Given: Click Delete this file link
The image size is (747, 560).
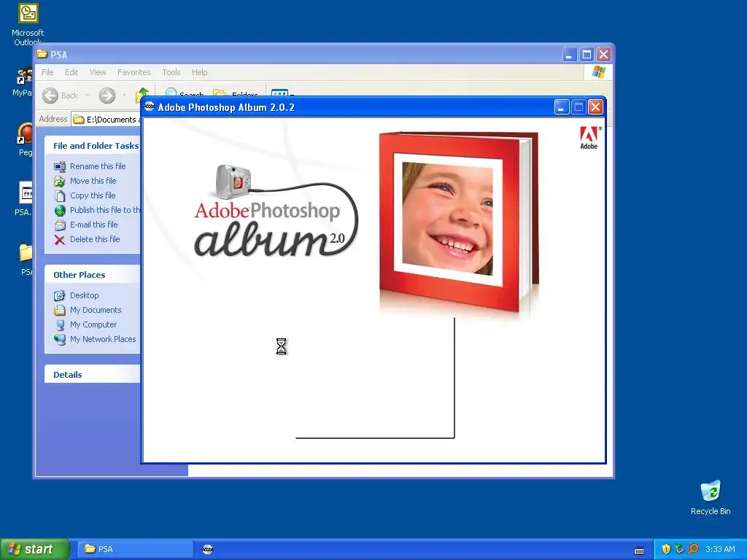Looking at the screenshot, I should pyautogui.click(x=95, y=239).
